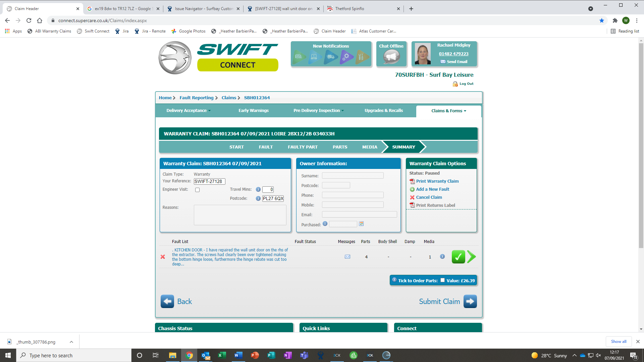Screen dimensions: 644x362
Task: Click the green chevron next to fault
Action: click(472, 257)
